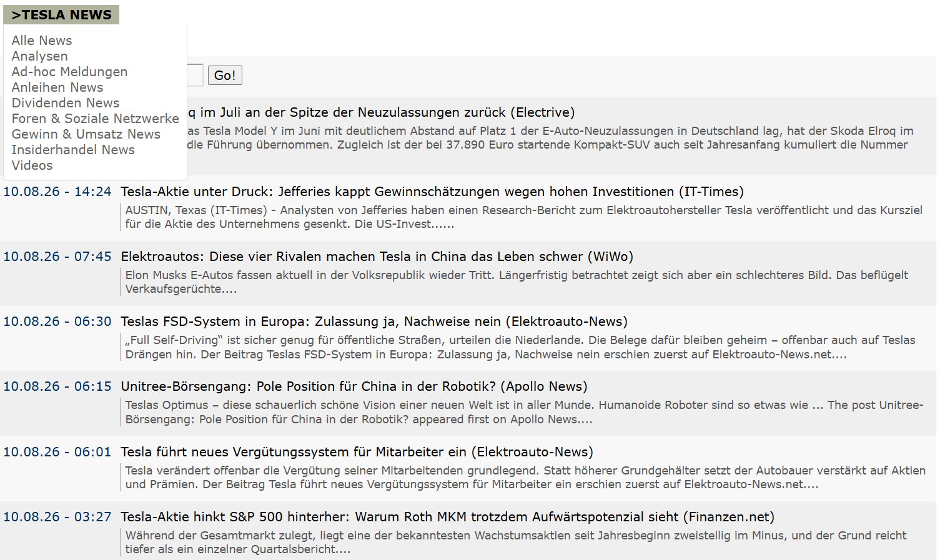Open the >TESLA NEWS menu header
Viewport: 940px width, 560px height.
[61, 14]
